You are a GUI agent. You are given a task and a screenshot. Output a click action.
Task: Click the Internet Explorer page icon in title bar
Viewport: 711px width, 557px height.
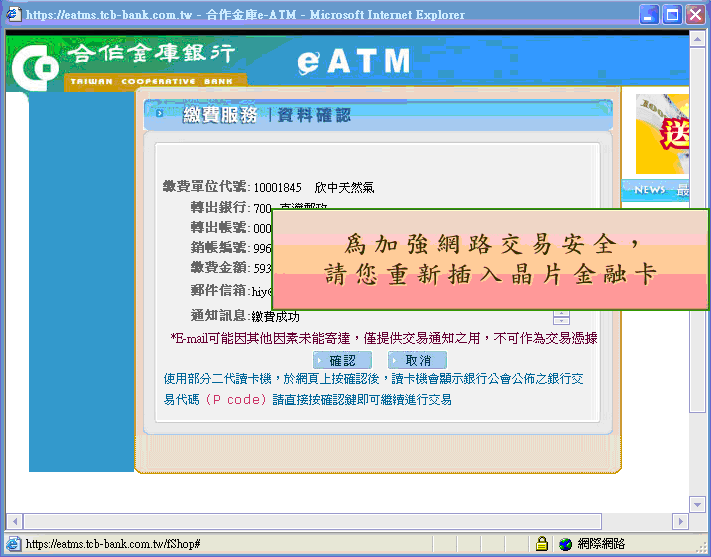(14, 14)
